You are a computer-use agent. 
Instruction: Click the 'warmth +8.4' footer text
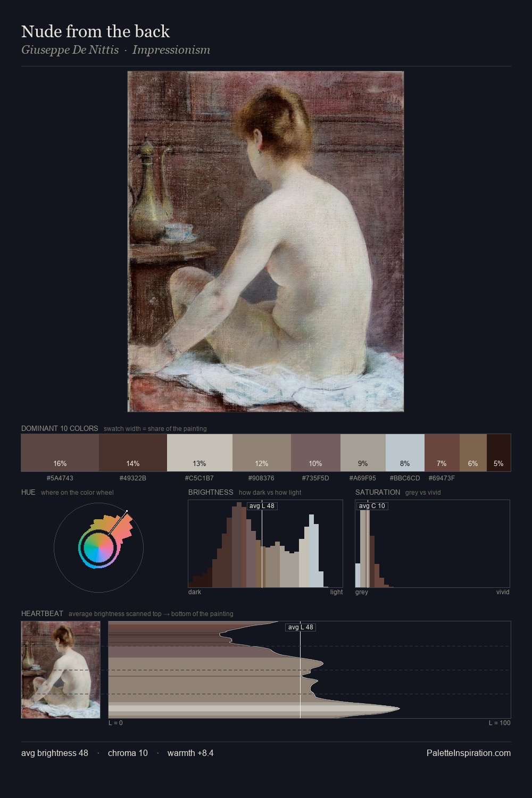click(x=190, y=753)
